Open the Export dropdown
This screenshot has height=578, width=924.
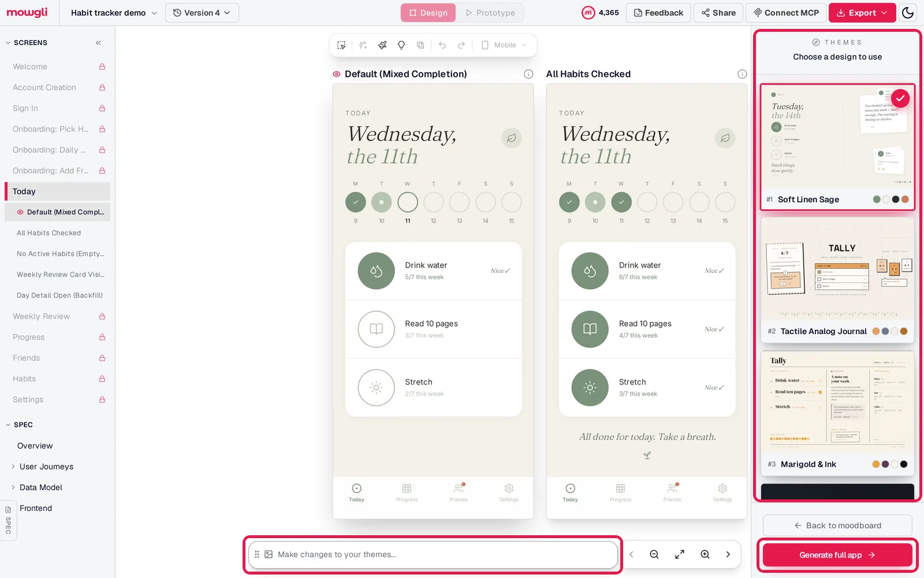(x=862, y=13)
